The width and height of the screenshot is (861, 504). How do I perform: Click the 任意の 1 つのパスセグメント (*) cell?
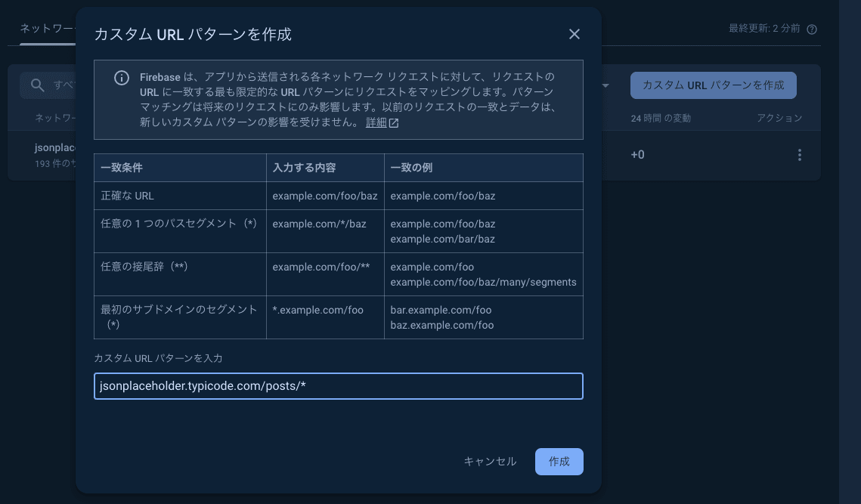pyautogui.click(x=180, y=231)
